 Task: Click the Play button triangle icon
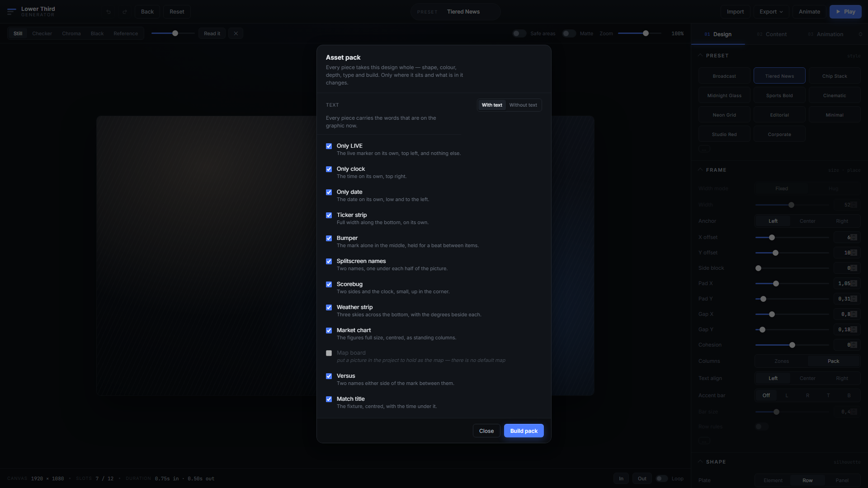point(838,12)
